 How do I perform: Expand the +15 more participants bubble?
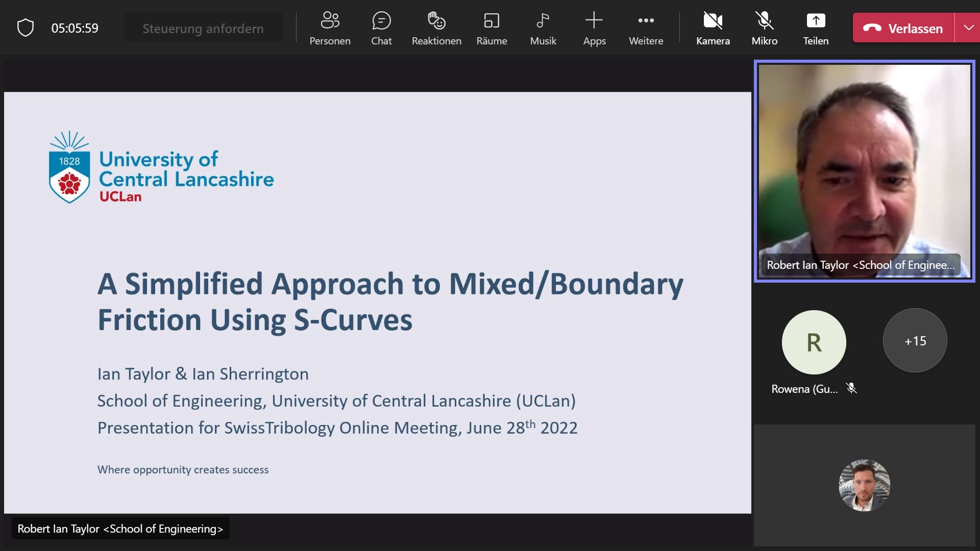(915, 341)
